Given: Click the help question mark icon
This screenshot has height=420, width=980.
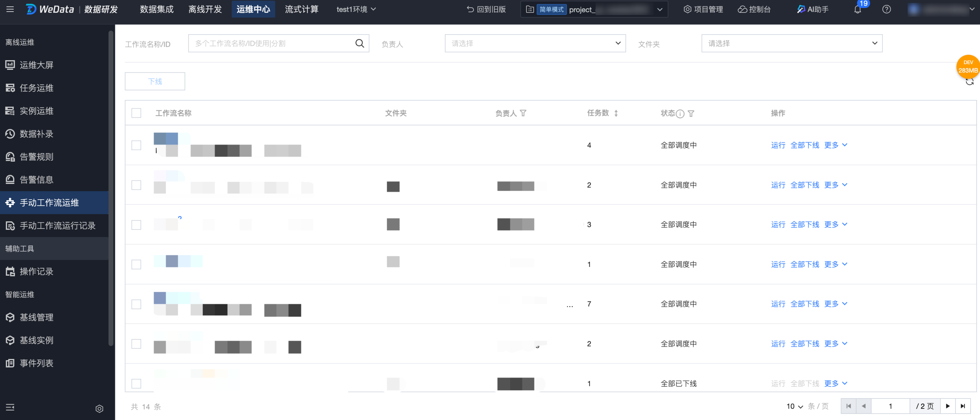Looking at the screenshot, I should [886, 9].
